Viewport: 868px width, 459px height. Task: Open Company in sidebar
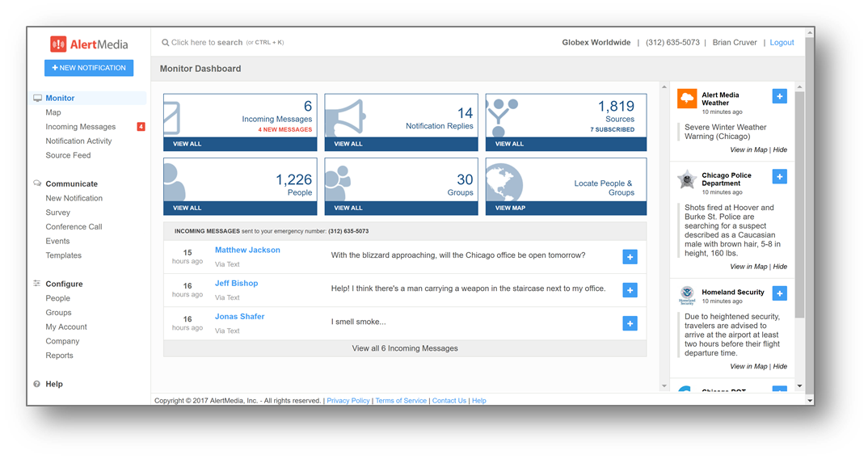(62, 341)
